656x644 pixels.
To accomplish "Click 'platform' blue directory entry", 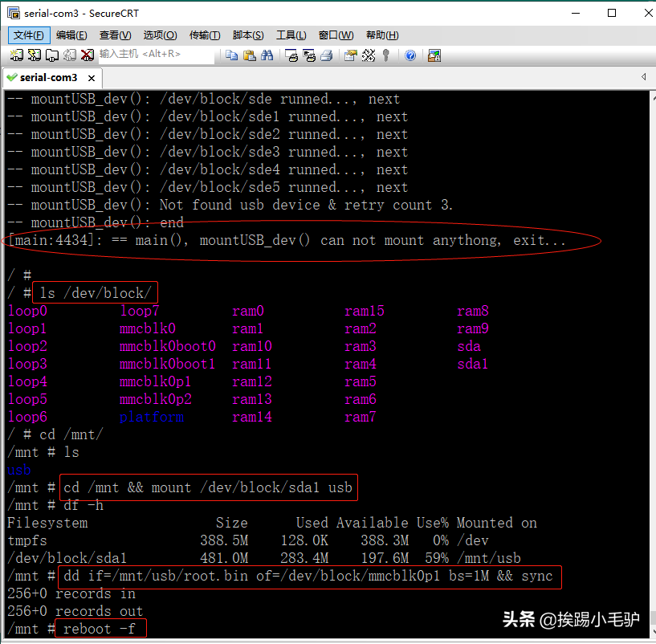I will pyautogui.click(x=152, y=418).
